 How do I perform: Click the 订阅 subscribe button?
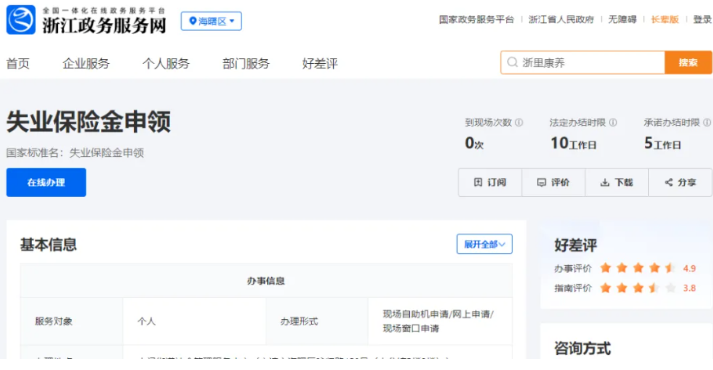(490, 182)
